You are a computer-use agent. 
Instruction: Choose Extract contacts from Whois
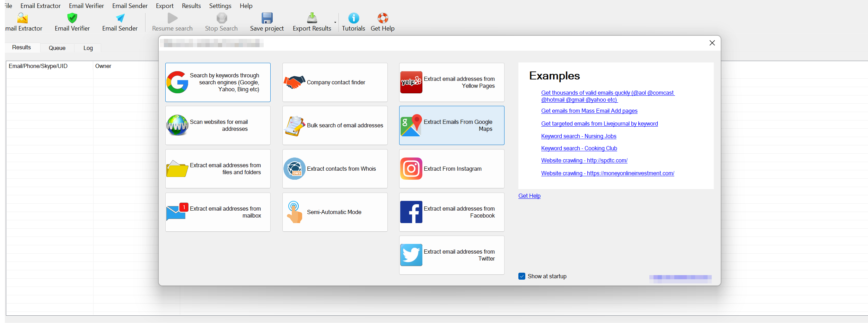pos(335,169)
